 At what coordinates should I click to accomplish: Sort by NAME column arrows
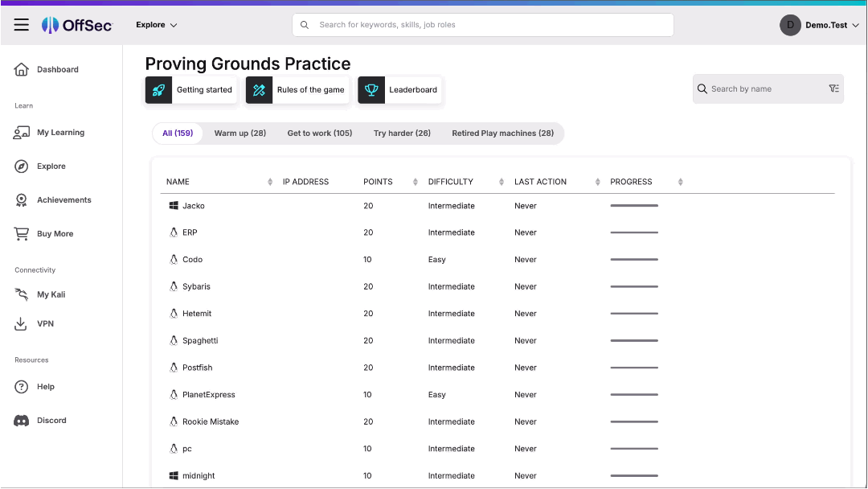(x=270, y=182)
